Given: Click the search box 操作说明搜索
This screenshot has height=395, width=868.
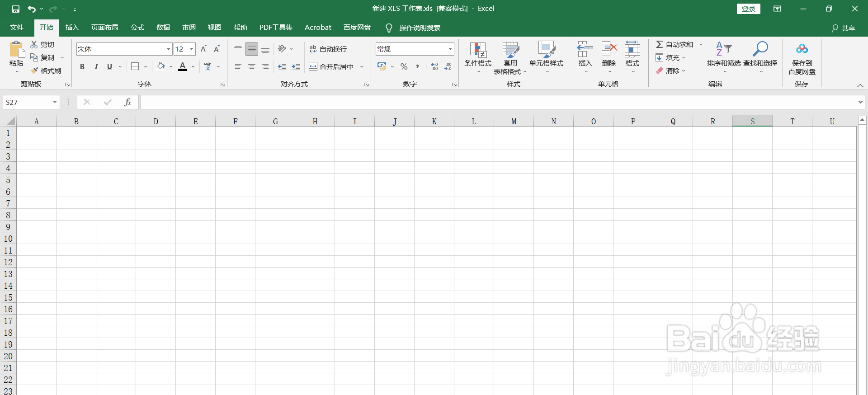Looking at the screenshot, I should click(420, 28).
